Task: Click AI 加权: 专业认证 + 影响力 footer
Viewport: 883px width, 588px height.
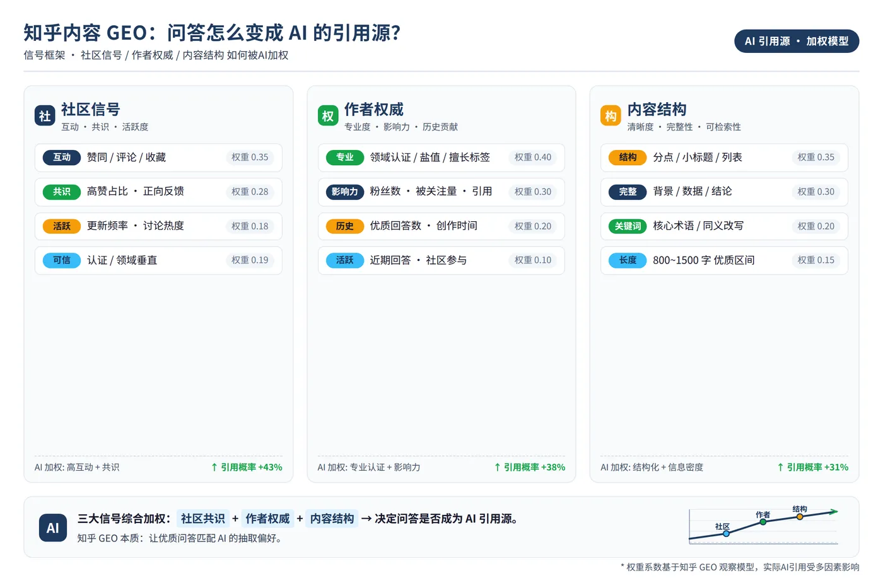Action: [369, 467]
